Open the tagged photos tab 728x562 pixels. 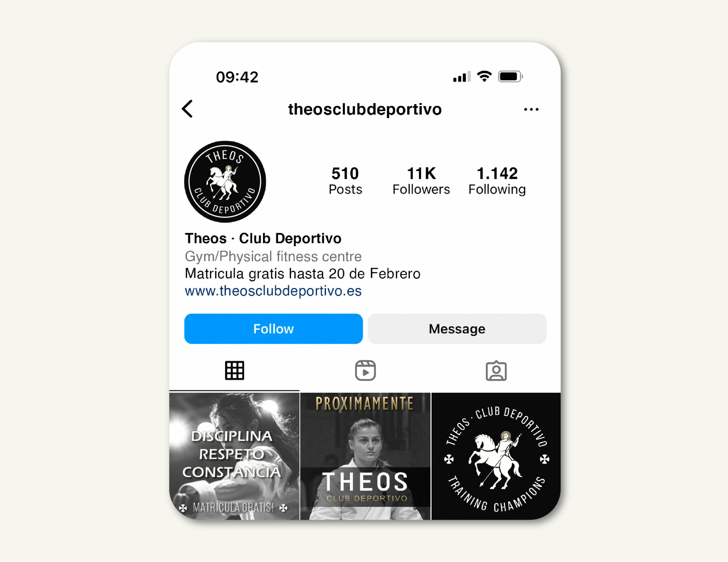pyautogui.click(x=496, y=371)
